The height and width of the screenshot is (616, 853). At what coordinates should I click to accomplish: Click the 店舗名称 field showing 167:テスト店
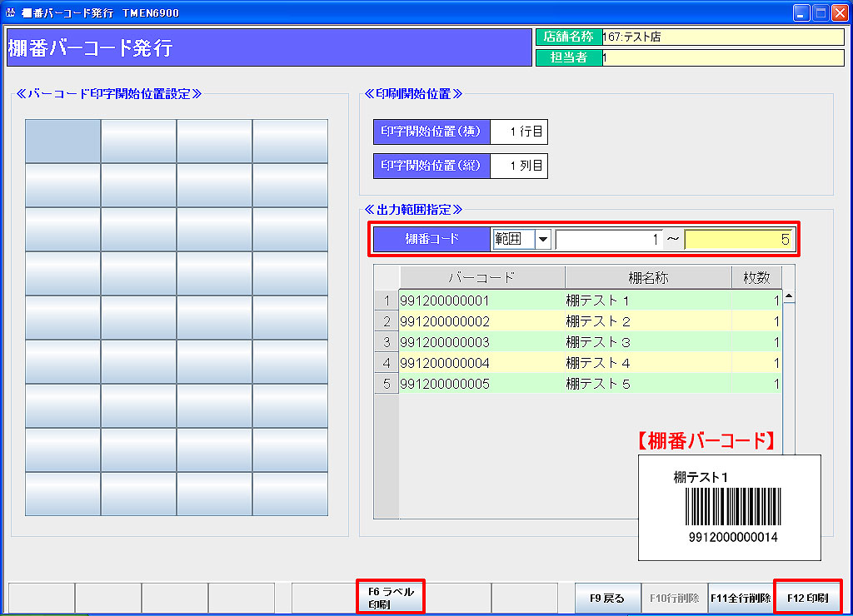[722, 37]
